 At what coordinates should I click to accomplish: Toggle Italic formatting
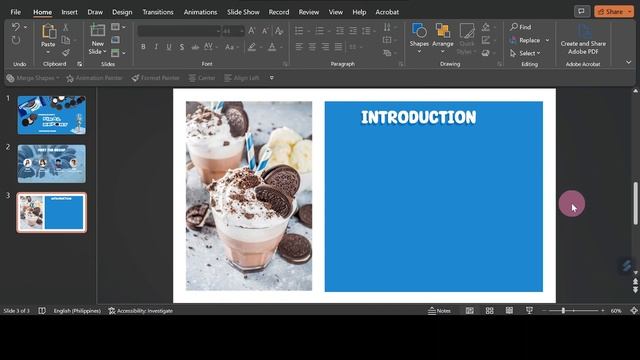(156, 47)
